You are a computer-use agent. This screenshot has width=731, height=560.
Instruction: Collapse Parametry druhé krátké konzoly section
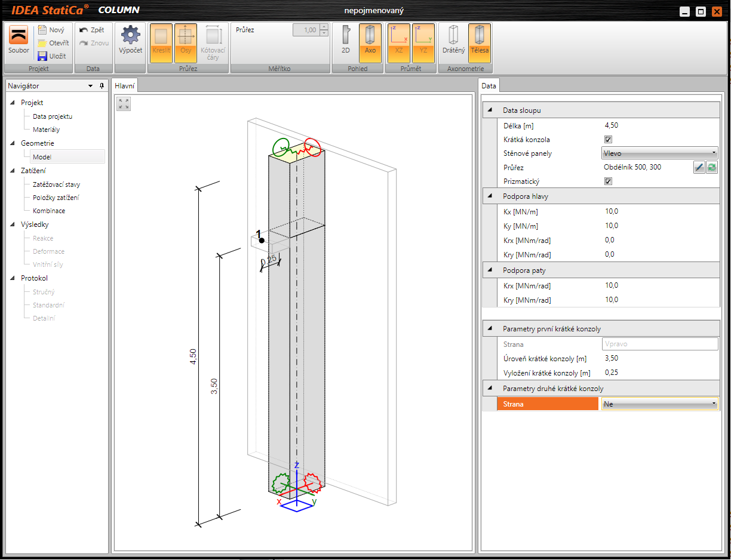coord(490,389)
